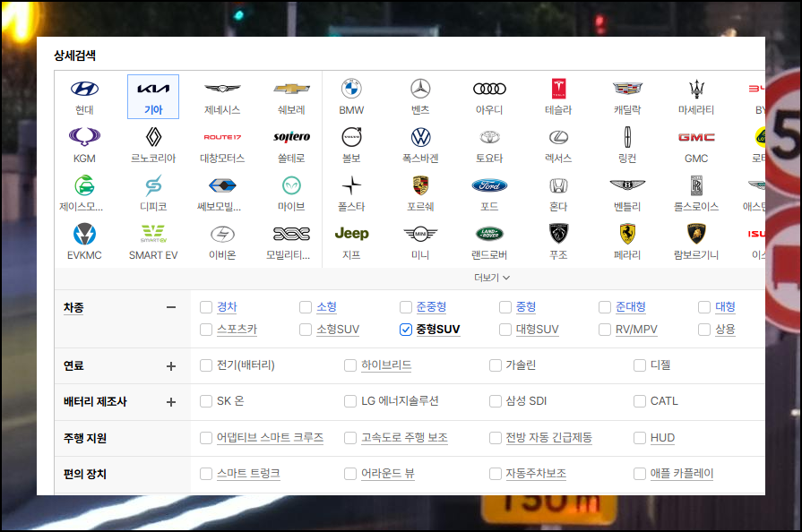Select the Toyota (토요타) logo
The height and width of the screenshot is (532, 802).
click(x=489, y=137)
